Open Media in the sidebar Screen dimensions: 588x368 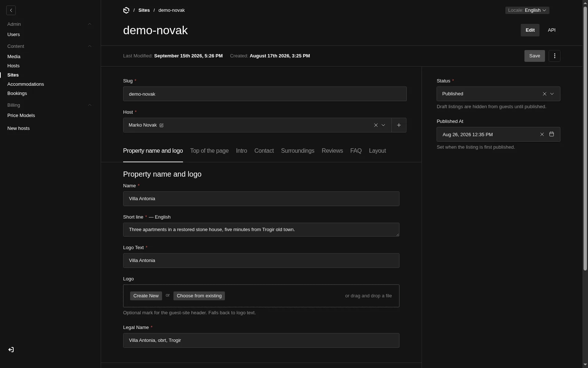(14, 57)
